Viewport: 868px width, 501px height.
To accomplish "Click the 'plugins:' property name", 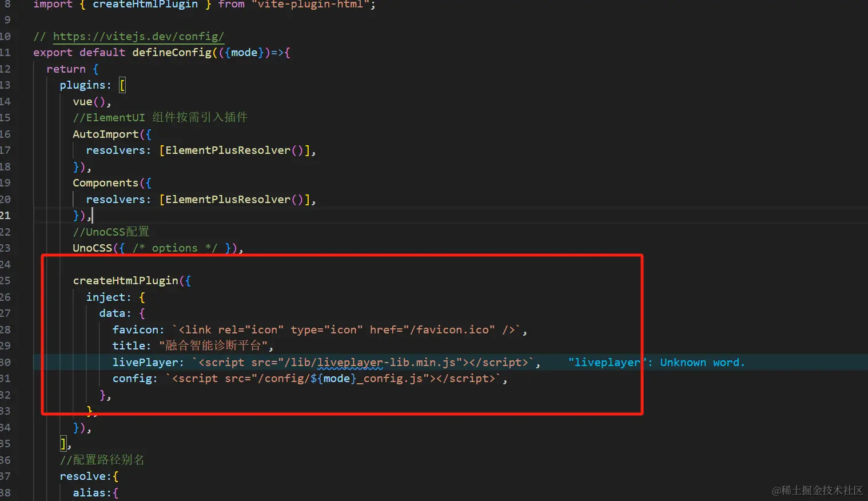I will (x=85, y=85).
